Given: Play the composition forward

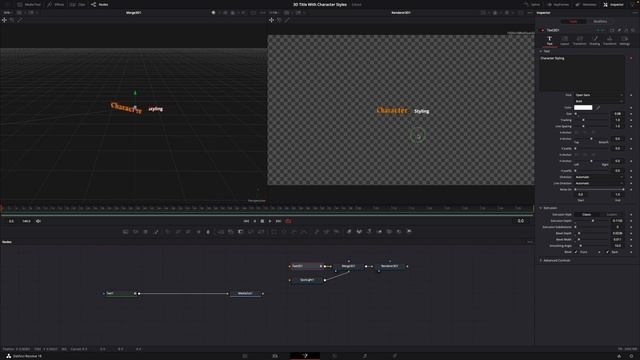Looking at the screenshot, I should tap(270, 221).
